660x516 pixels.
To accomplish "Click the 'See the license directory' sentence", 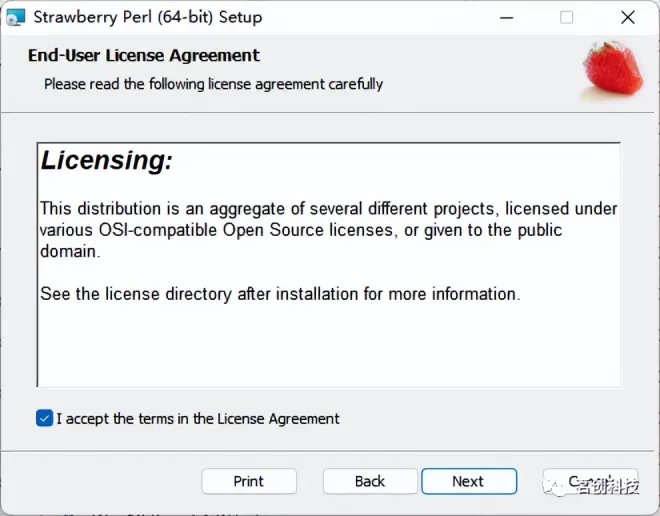I will point(280,294).
